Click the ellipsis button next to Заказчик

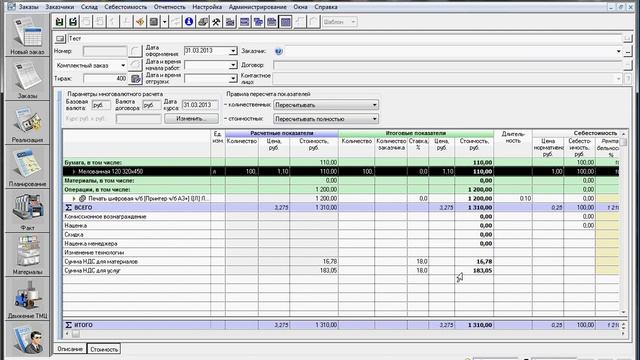click(628, 51)
